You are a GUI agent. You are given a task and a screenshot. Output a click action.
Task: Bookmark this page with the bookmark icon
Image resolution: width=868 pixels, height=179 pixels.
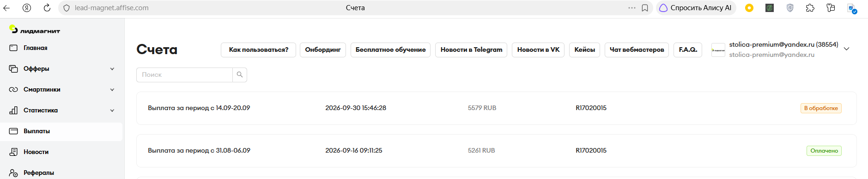[x=645, y=8]
